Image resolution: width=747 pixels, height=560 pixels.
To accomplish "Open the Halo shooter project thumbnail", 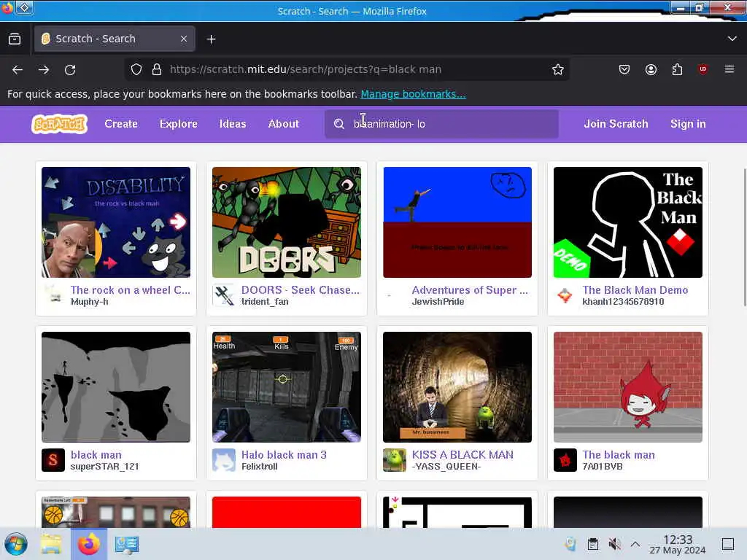I will tap(286, 386).
